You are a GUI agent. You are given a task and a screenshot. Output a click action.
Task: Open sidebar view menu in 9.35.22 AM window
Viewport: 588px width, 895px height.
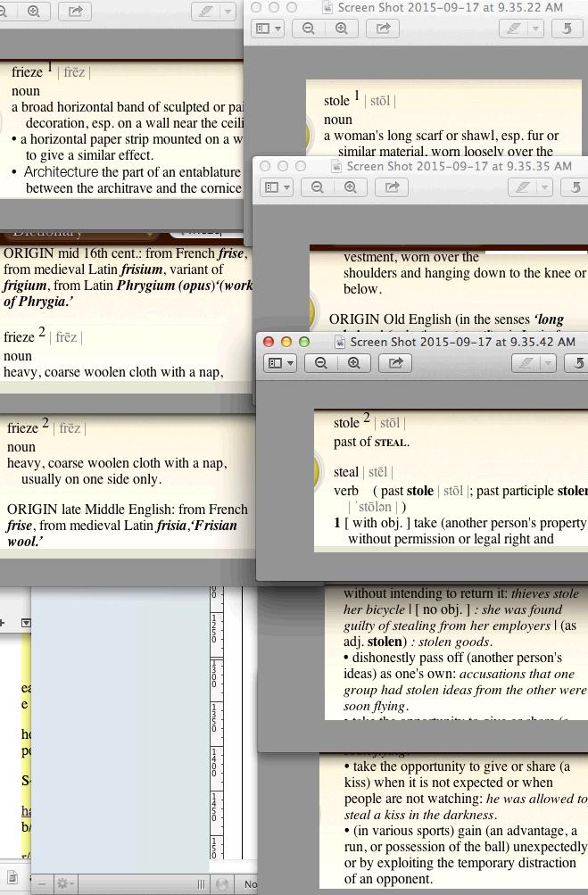(x=269, y=29)
